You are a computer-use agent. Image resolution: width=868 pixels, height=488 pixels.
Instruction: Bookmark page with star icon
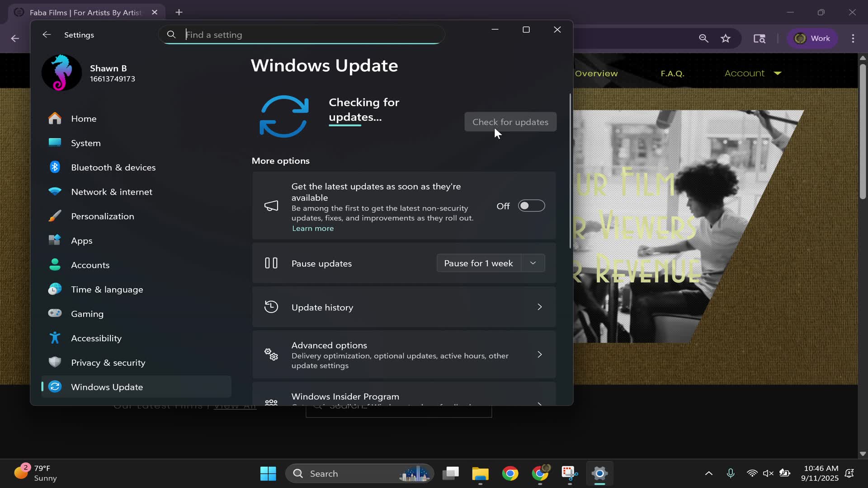tap(726, 38)
